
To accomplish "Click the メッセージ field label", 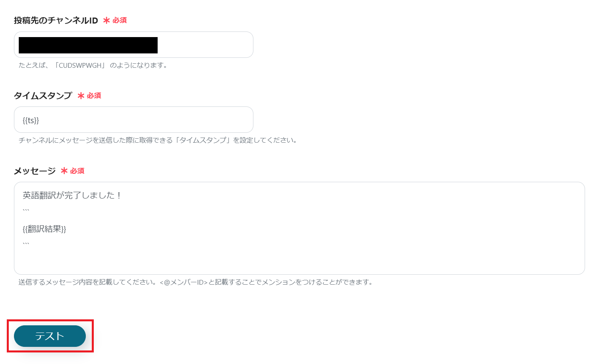I will (35, 171).
